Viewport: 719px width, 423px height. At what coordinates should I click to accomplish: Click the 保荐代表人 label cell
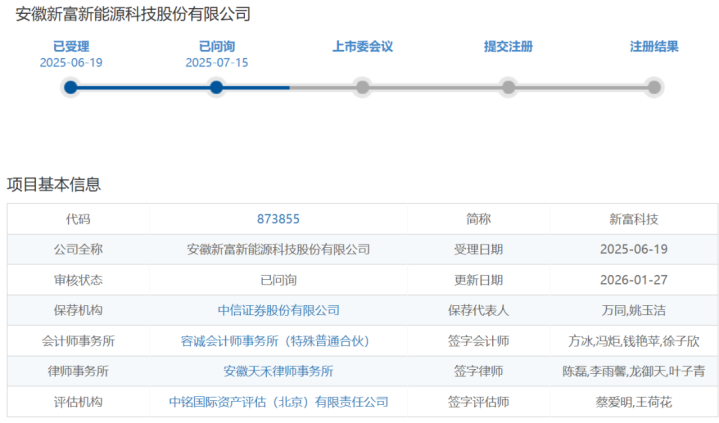[478, 310]
